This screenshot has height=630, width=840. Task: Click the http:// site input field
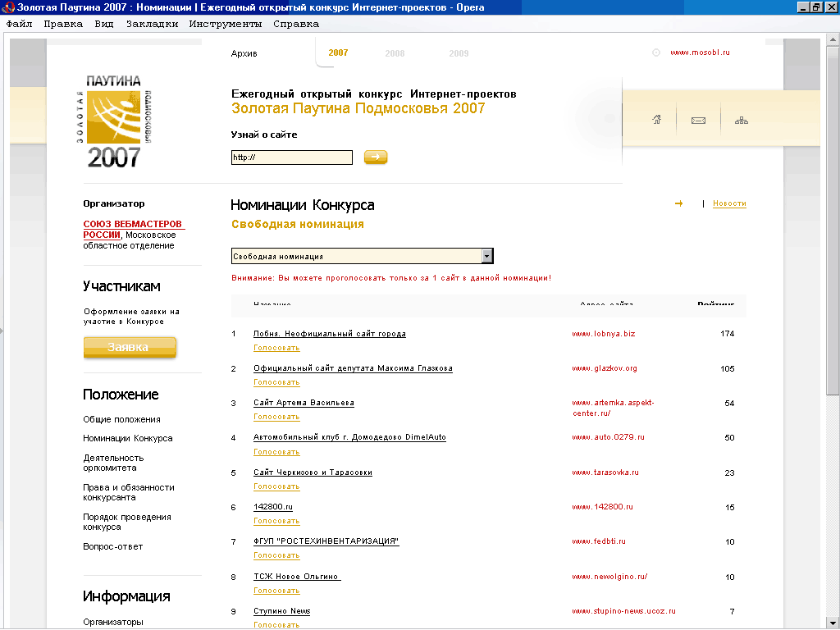[x=291, y=157]
